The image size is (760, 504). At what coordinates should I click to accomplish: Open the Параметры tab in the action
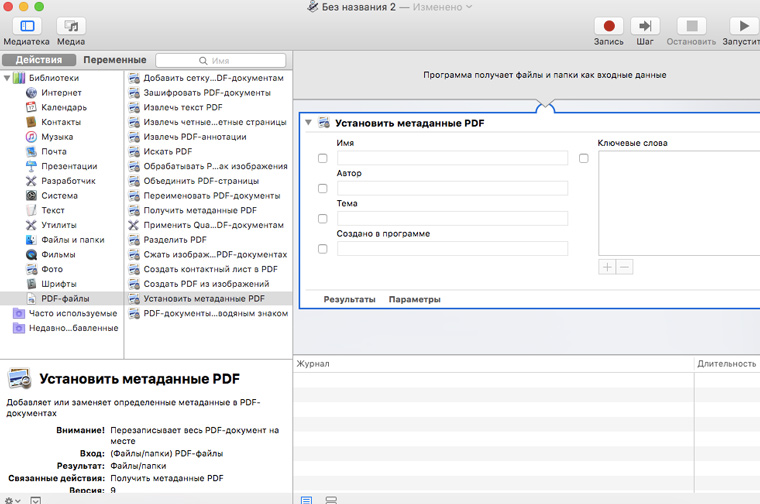[x=414, y=299]
